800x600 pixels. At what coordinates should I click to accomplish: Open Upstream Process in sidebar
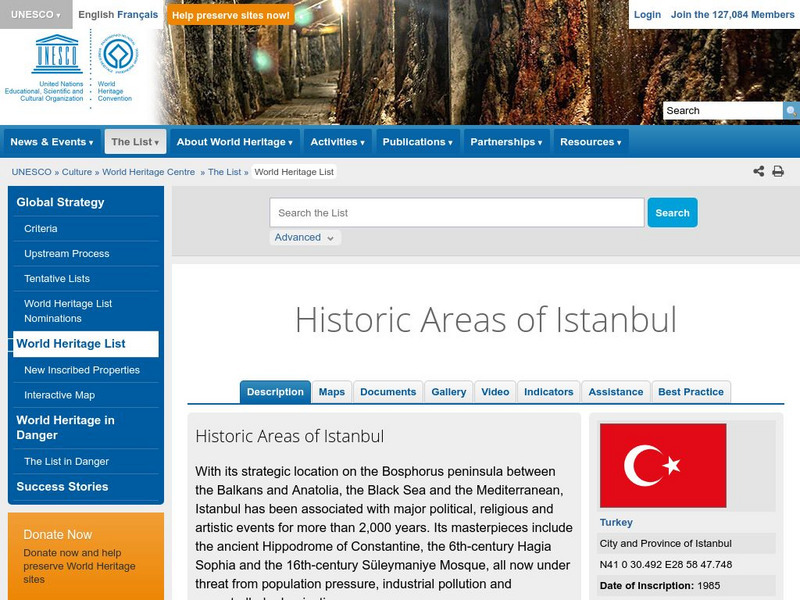67,254
